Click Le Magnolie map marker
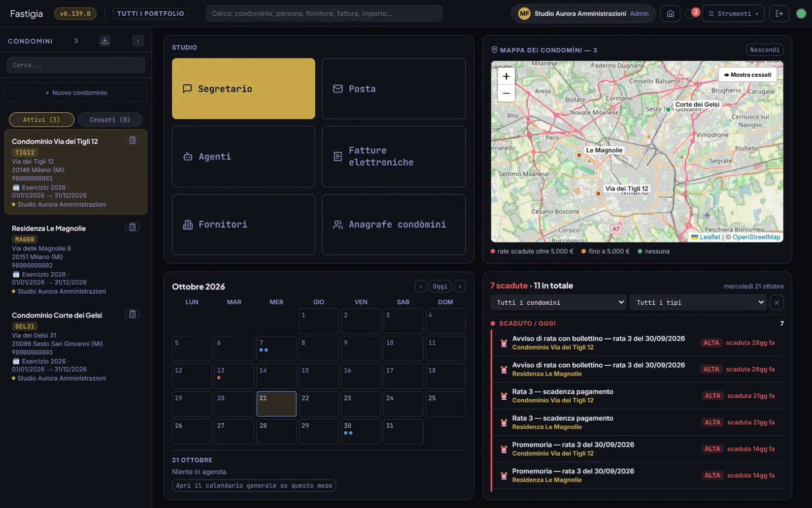 coord(579,155)
